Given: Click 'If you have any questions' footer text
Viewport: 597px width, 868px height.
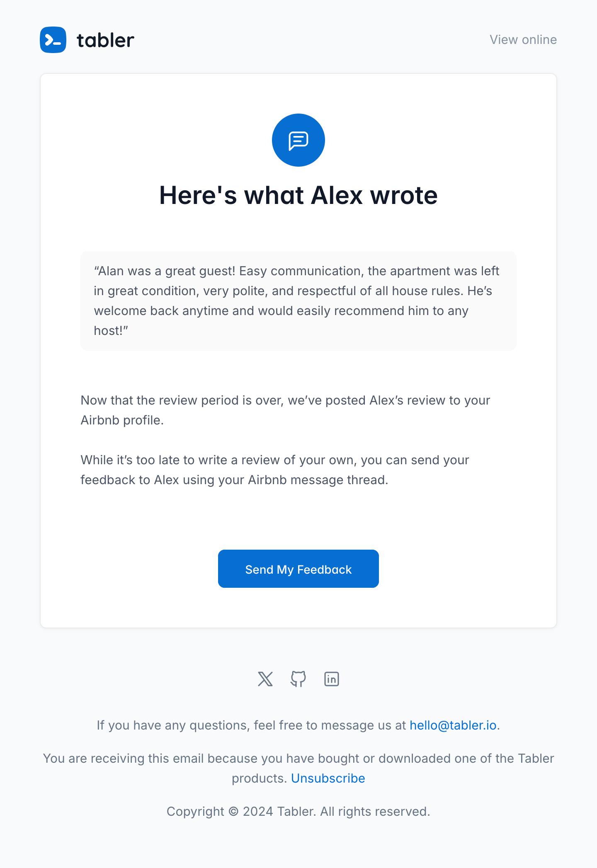Looking at the screenshot, I should [251, 725].
